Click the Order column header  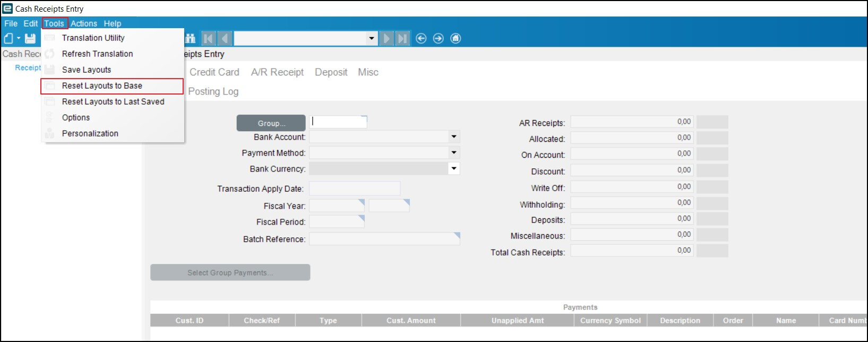pos(733,320)
